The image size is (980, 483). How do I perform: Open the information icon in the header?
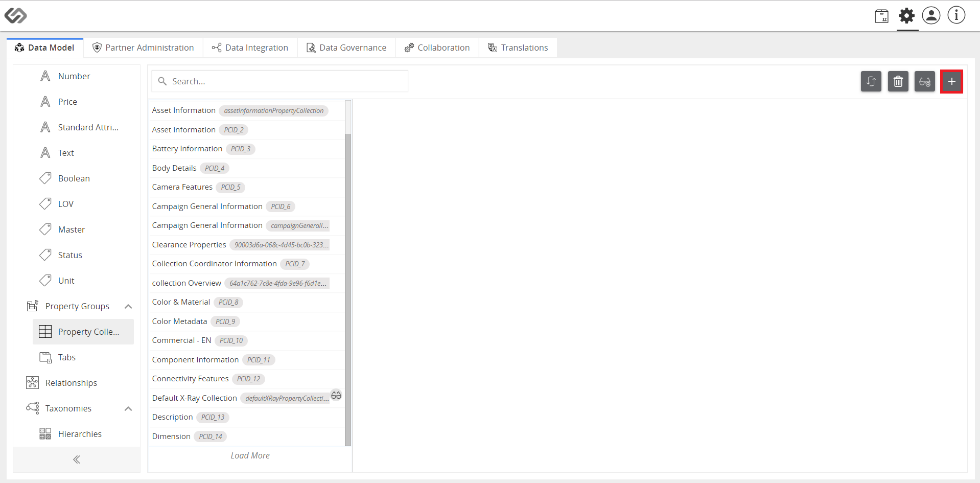956,15
